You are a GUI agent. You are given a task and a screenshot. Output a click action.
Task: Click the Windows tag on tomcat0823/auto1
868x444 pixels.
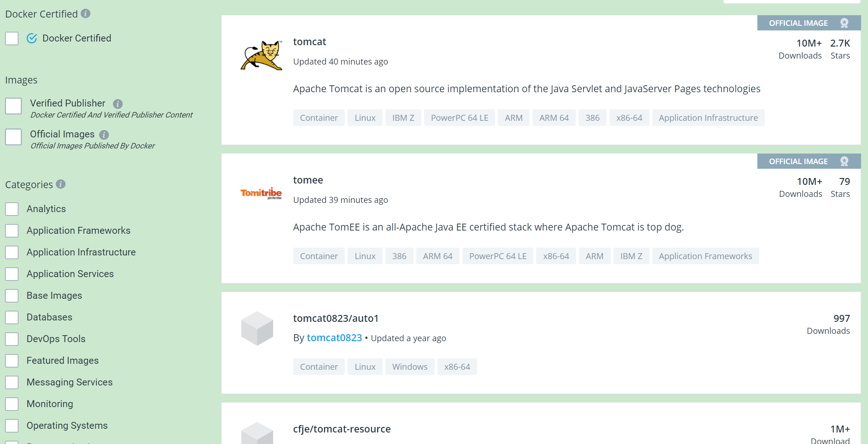pyautogui.click(x=410, y=367)
